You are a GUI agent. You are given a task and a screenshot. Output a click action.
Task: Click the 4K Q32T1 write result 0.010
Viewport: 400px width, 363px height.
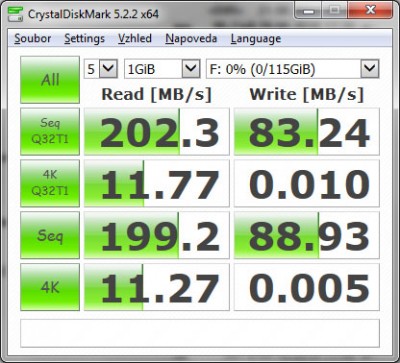[307, 183]
